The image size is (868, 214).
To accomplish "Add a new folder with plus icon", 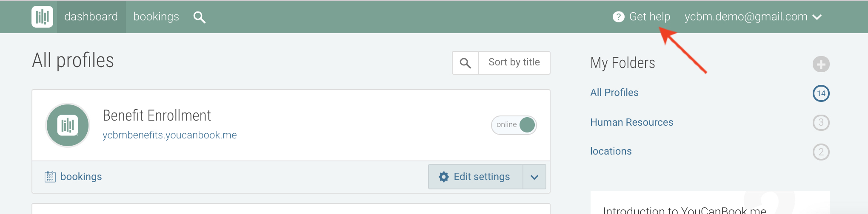I will pos(821,64).
